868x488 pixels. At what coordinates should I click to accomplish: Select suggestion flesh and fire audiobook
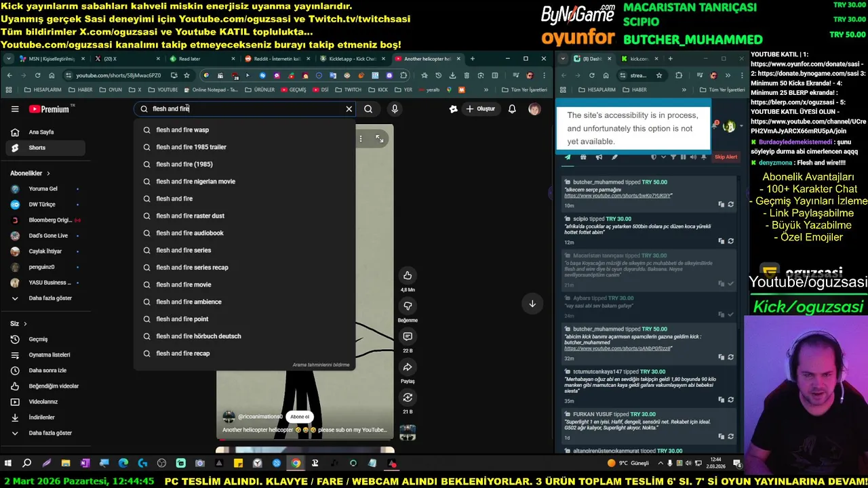click(244, 233)
